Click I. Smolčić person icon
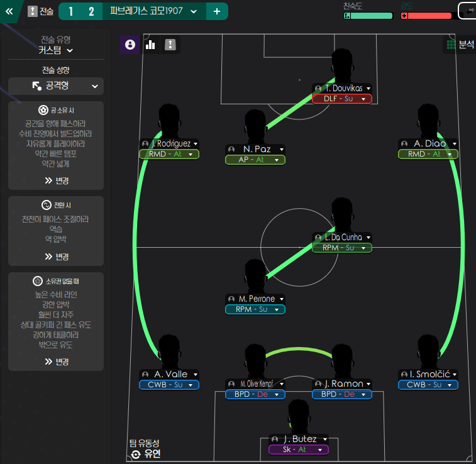The width and height of the screenshot is (476, 464). tap(404, 374)
